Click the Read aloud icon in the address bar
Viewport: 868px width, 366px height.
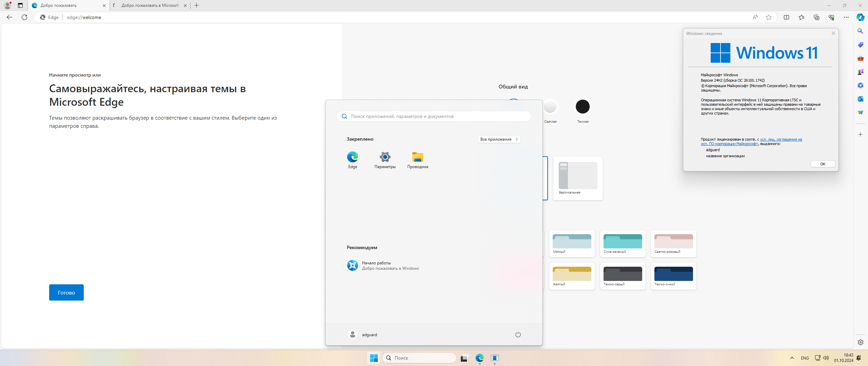pos(755,17)
